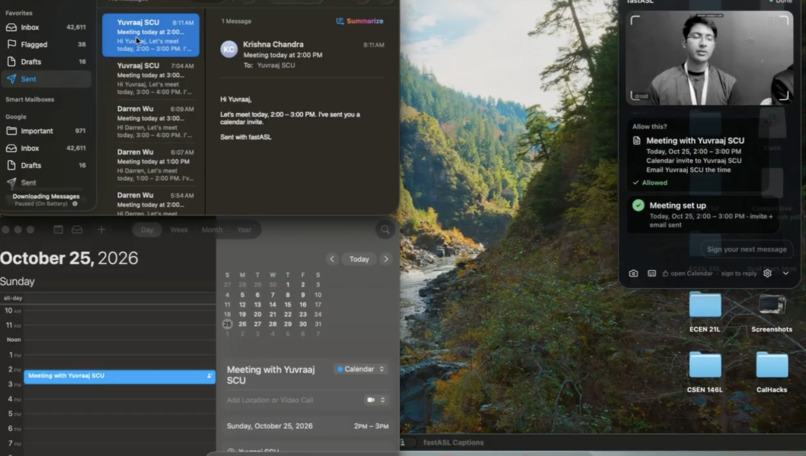The height and width of the screenshot is (456, 806).
Task: Click the Meeting with Yuvraaj SCU event block
Action: point(119,376)
